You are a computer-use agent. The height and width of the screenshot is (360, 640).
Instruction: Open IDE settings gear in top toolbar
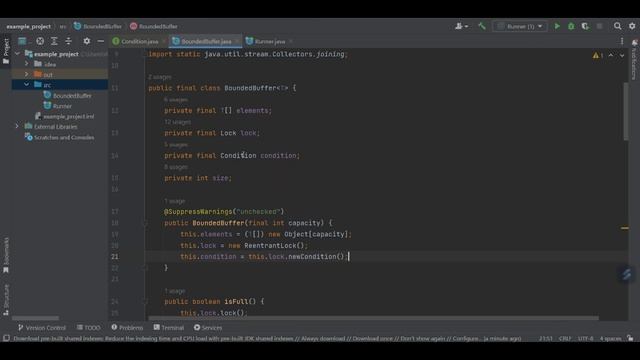[632, 26]
